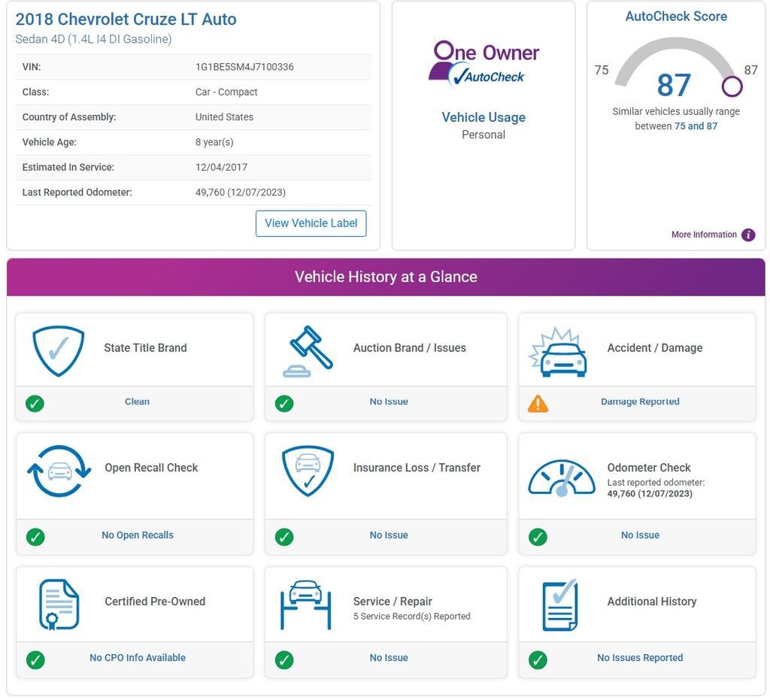Click the Certified Pre-Owned certificate icon

tap(59, 605)
